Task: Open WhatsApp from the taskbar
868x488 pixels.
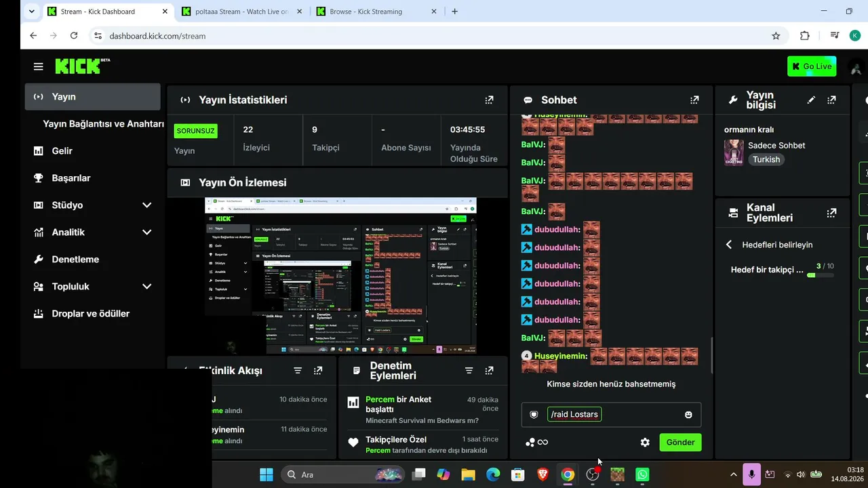Action: pyautogui.click(x=642, y=474)
